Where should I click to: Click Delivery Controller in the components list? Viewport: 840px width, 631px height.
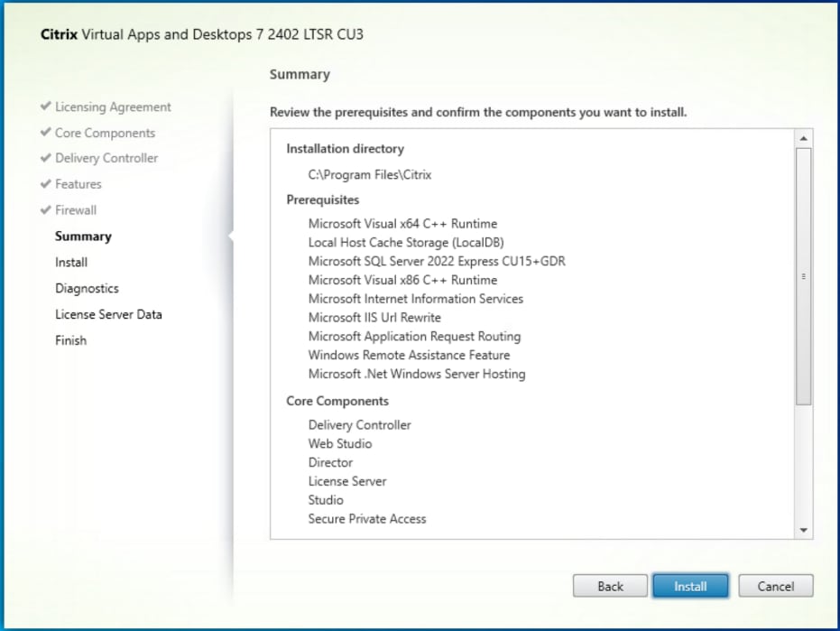pos(359,425)
